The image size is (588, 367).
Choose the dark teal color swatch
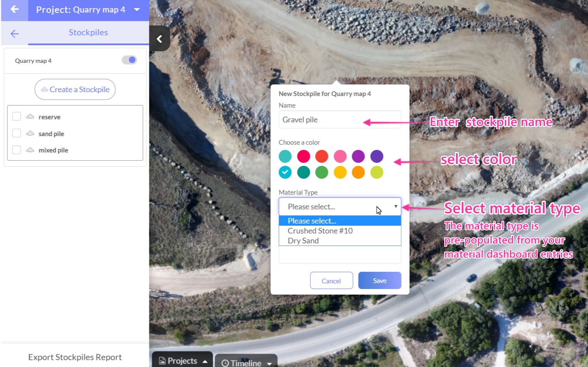(303, 172)
